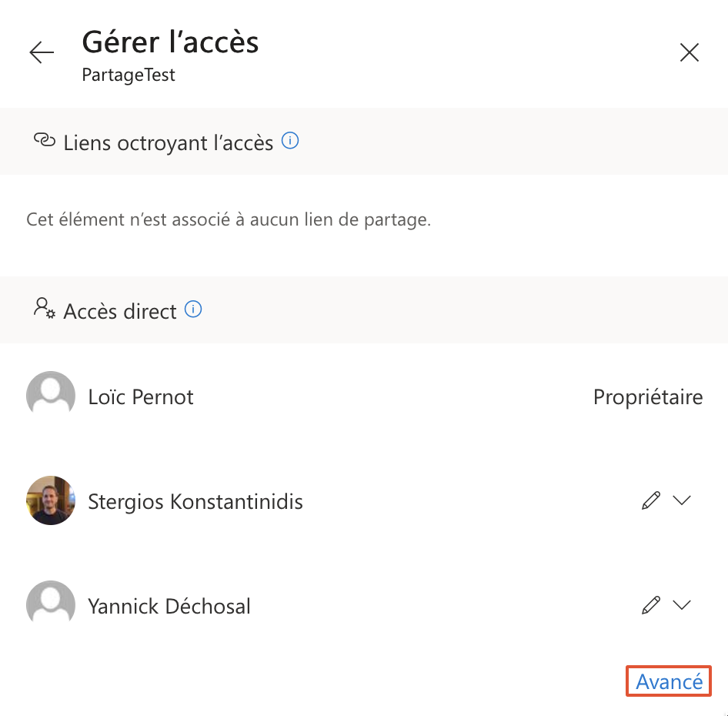
Task: Go back using the left arrow
Action: click(x=42, y=52)
